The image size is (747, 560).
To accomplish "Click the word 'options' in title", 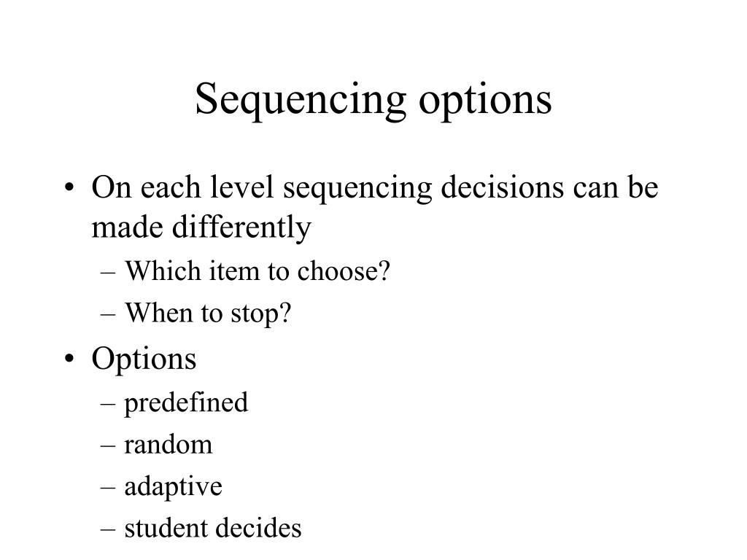I will tap(485, 101).
